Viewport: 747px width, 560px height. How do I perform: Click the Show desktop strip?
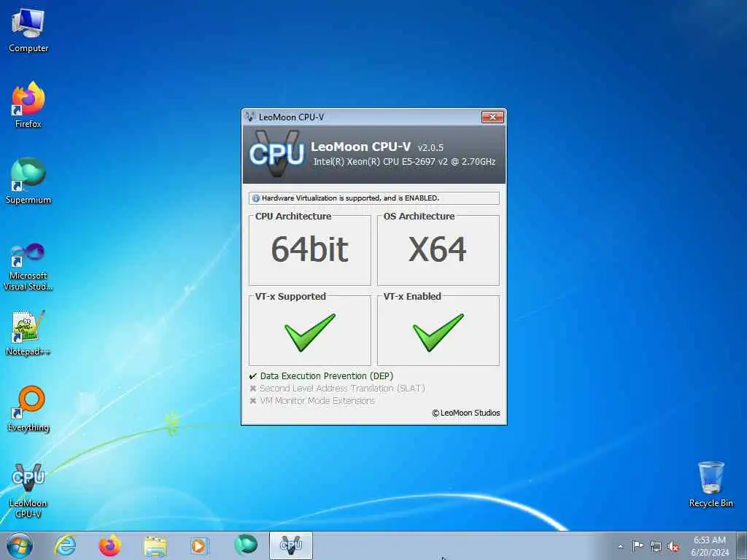pyautogui.click(x=741, y=545)
